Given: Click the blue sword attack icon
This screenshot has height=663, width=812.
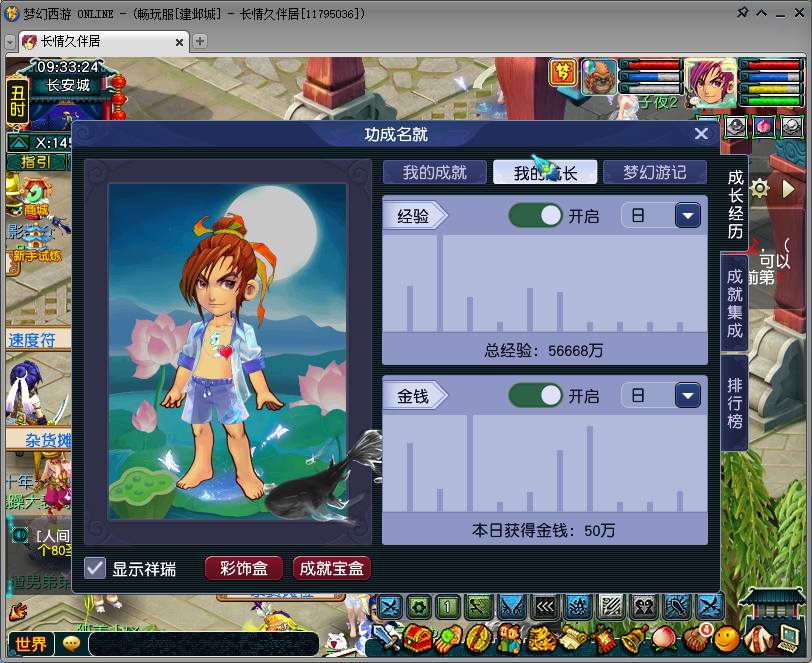Looking at the screenshot, I should tap(386, 639).
